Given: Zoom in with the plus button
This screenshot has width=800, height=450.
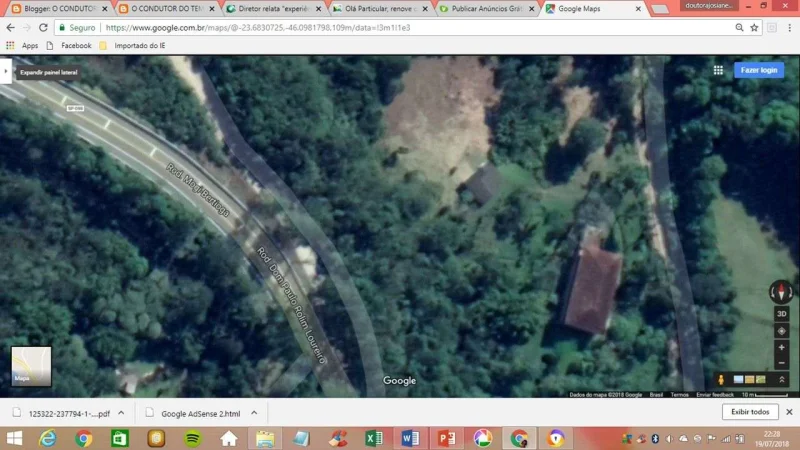Looking at the screenshot, I should 781,347.
